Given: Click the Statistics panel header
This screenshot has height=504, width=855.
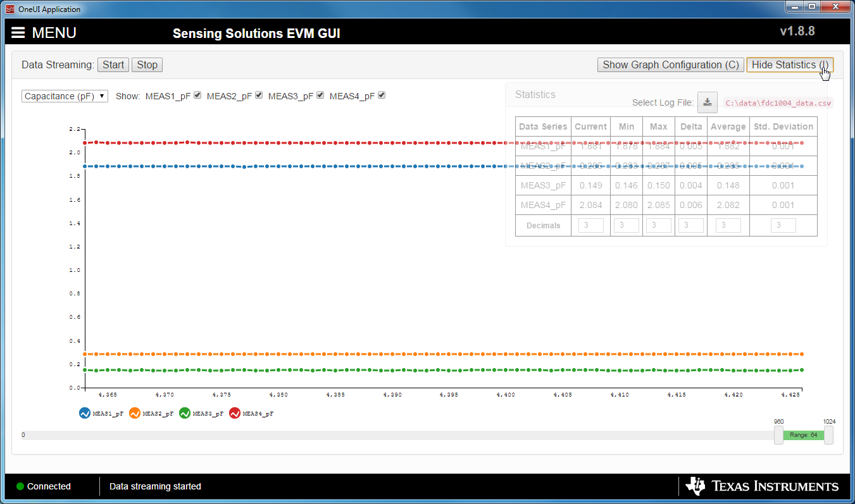Looking at the screenshot, I should point(535,95).
